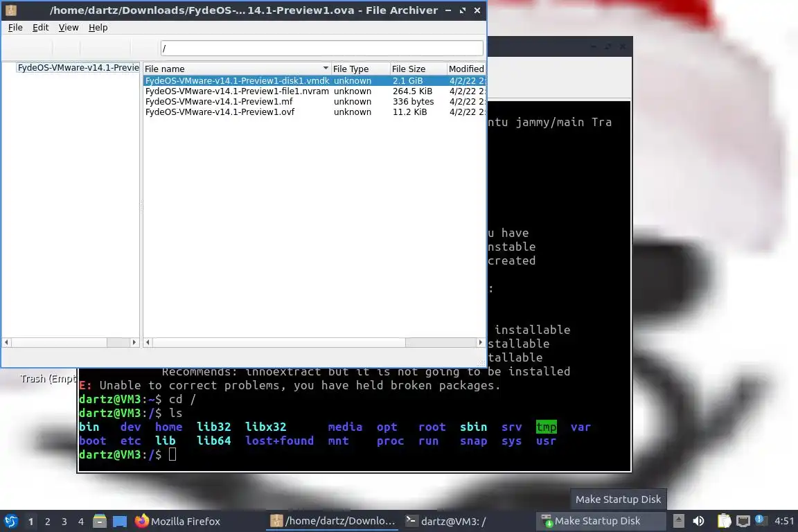
Task: Click the removable media eject tray icon
Action: (x=678, y=522)
